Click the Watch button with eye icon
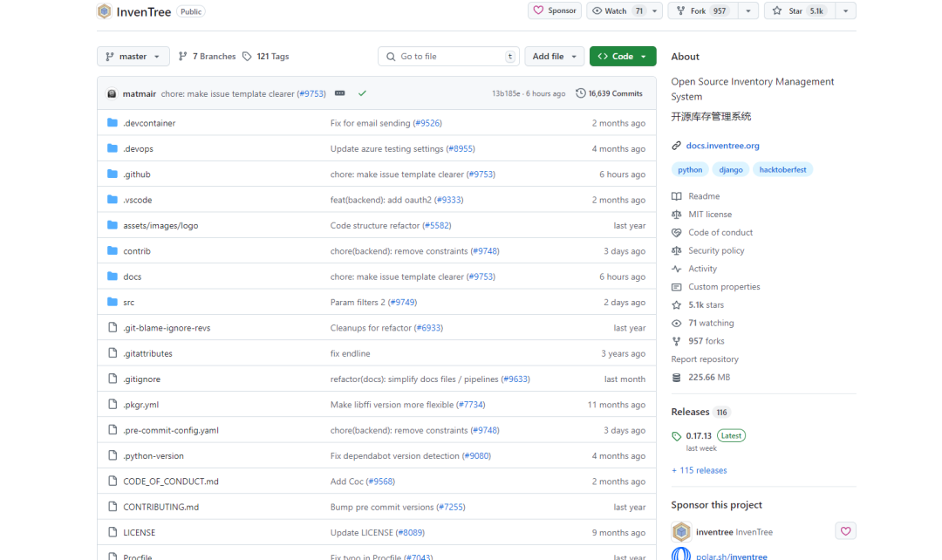This screenshot has height=560, width=942. pyautogui.click(x=617, y=10)
